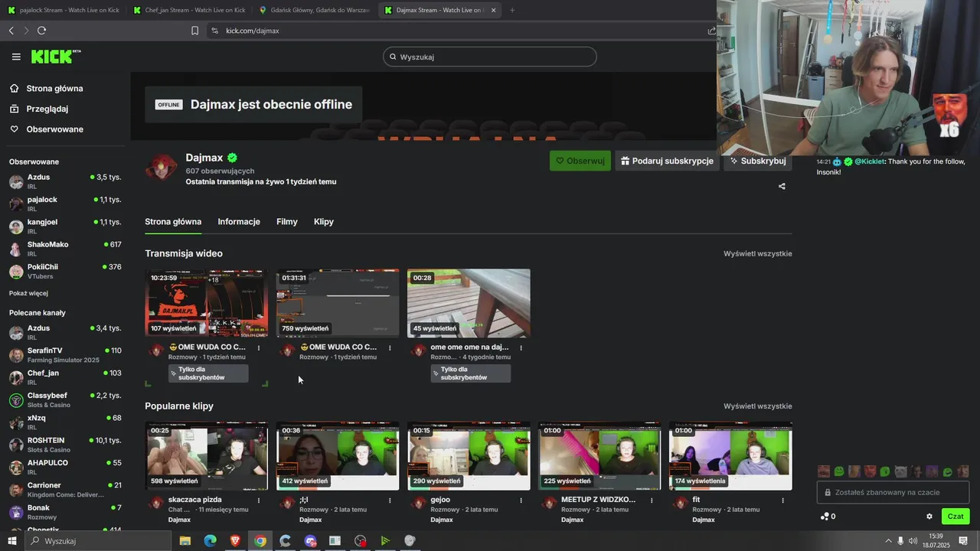Open Strona główna in the sidebar
The height and width of the screenshot is (551, 980).
(54, 88)
